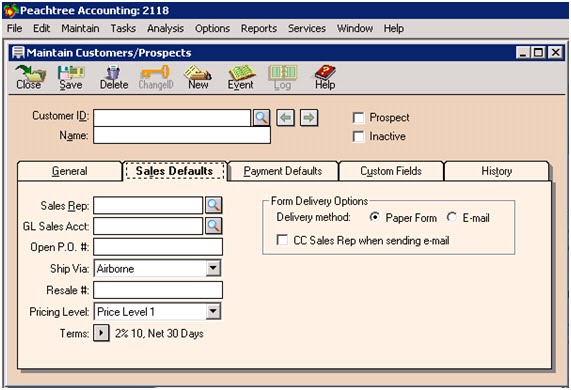
Task: Open the File menu
Action: click(15, 28)
